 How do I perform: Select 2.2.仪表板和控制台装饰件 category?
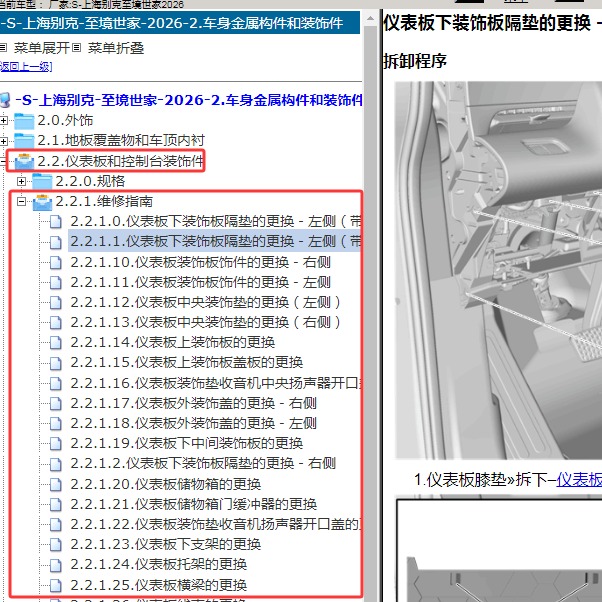[120, 161]
